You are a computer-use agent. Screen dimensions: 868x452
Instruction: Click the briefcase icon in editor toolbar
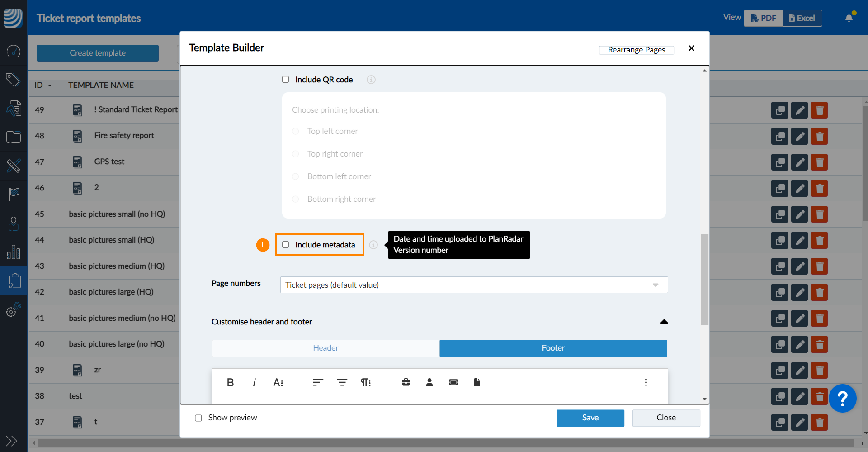coord(406,383)
